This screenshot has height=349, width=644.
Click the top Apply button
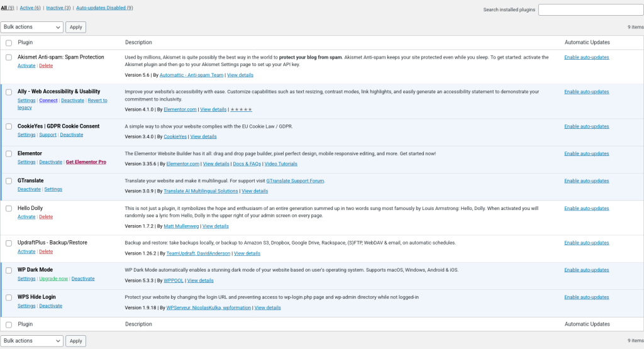[75, 27]
